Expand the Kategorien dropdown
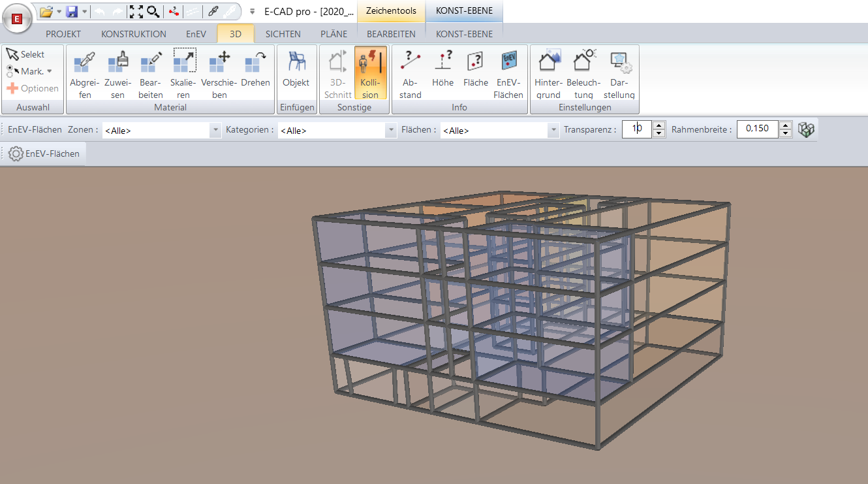 pyautogui.click(x=392, y=129)
